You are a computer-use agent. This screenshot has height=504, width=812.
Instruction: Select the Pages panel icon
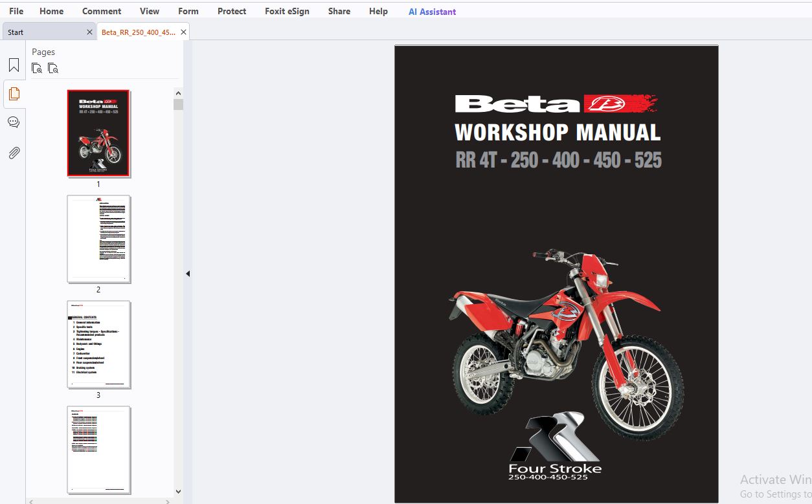point(14,94)
